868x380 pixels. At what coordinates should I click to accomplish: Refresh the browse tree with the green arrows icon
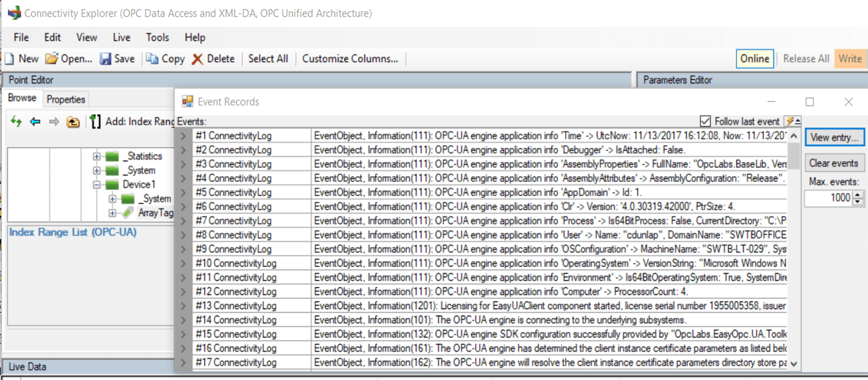(x=15, y=122)
